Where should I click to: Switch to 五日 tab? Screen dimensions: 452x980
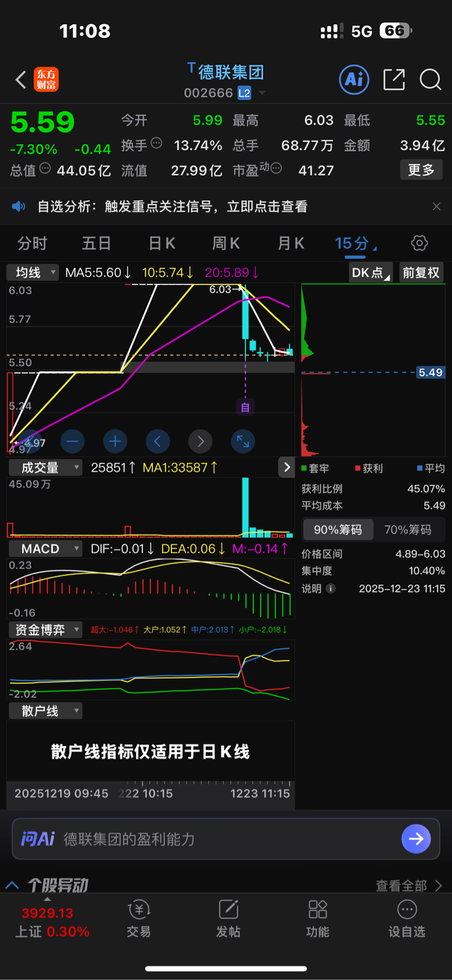[97, 243]
